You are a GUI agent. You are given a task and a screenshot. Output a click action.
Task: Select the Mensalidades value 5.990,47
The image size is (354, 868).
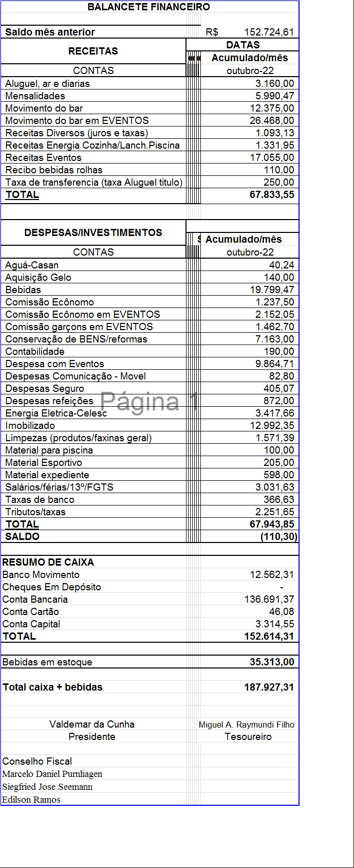point(275,96)
